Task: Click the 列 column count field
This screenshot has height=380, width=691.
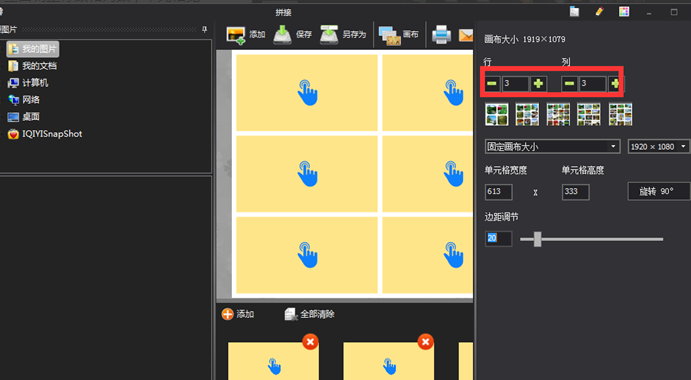Action: pos(592,83)
